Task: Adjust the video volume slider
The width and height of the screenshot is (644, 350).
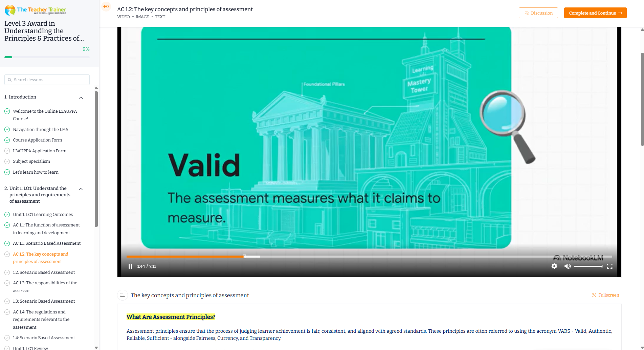Action: point(589,266)
